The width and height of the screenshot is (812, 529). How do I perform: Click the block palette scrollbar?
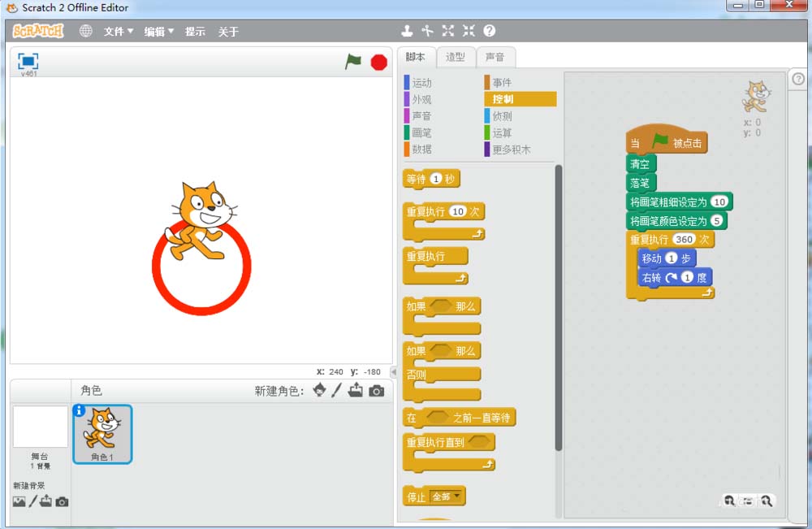[559, 308]
